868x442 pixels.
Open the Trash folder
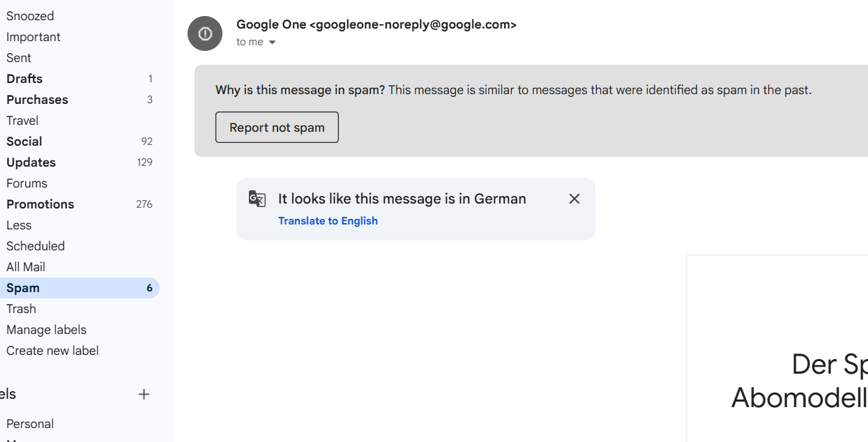click(x=22, y=308)
